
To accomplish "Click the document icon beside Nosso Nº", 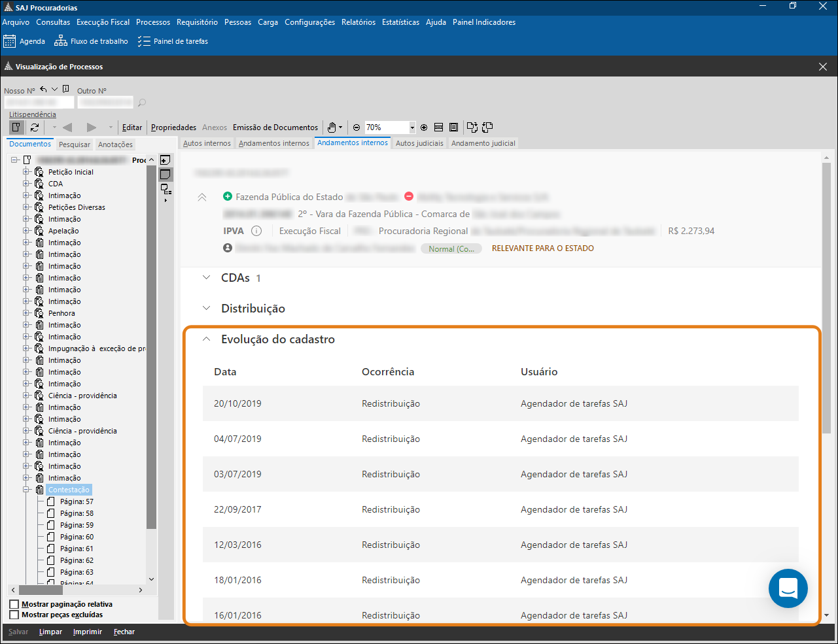I will 66,90.
